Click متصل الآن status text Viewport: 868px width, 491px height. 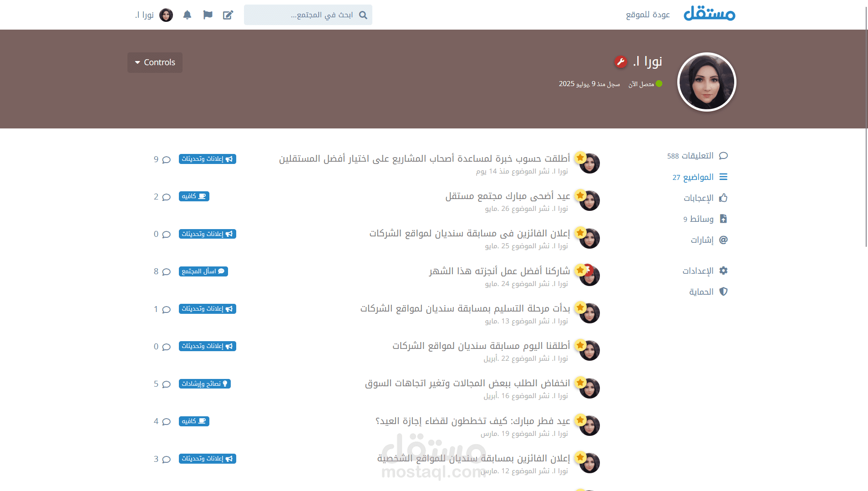pyautogui.click(x=641, y=84)
